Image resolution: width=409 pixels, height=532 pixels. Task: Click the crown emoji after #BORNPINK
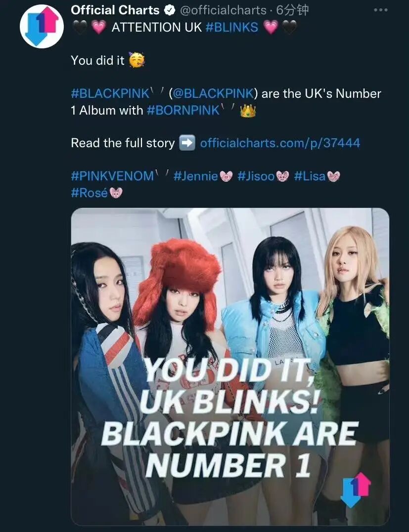click(248, 110)
